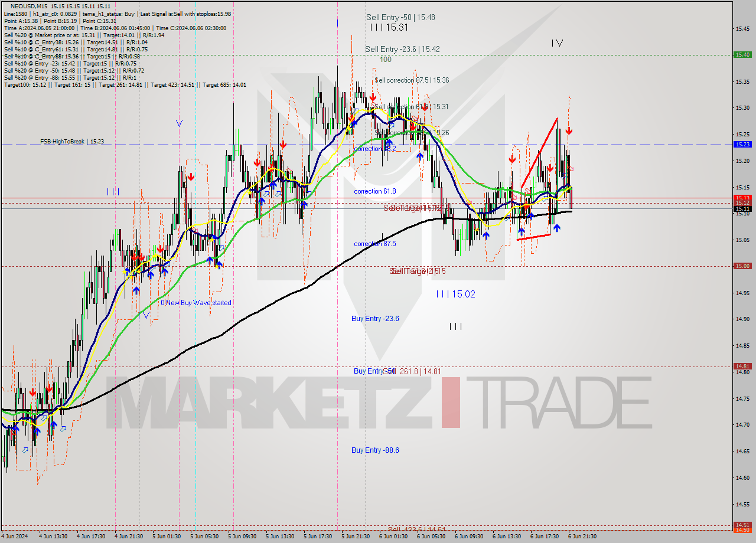
Task: Click the 'Target100: 15.12' info line
Action: [x=125, y=85]
